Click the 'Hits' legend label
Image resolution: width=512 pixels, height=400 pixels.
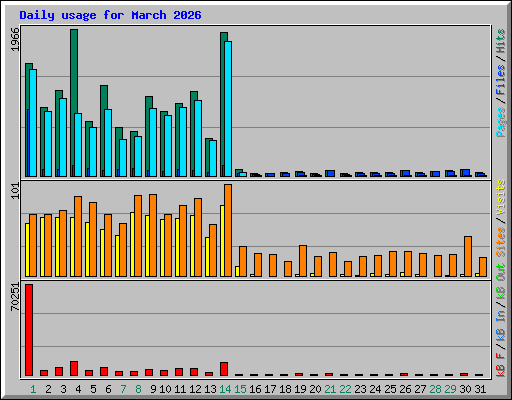pyautogui.click(x=501, y=41)
